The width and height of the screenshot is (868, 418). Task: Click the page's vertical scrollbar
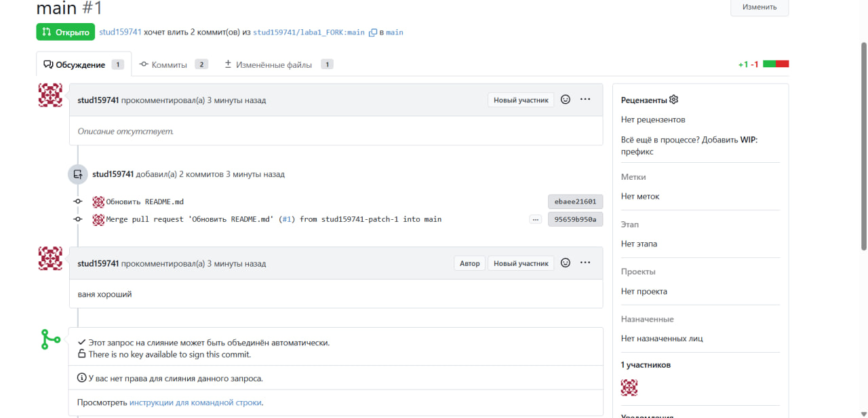click(863, 204)
